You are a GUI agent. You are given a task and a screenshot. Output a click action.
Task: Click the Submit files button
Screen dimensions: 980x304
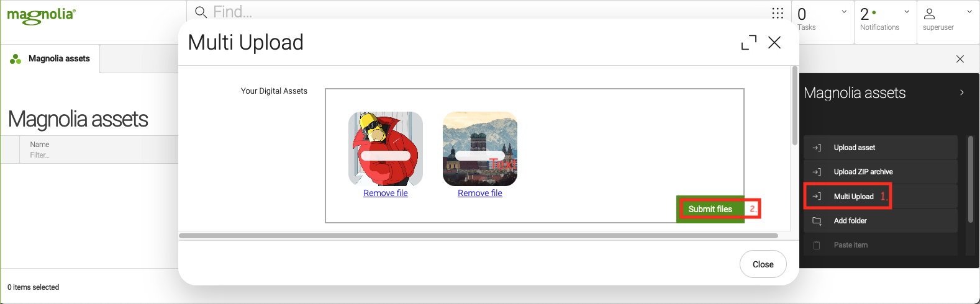point(710,209)
